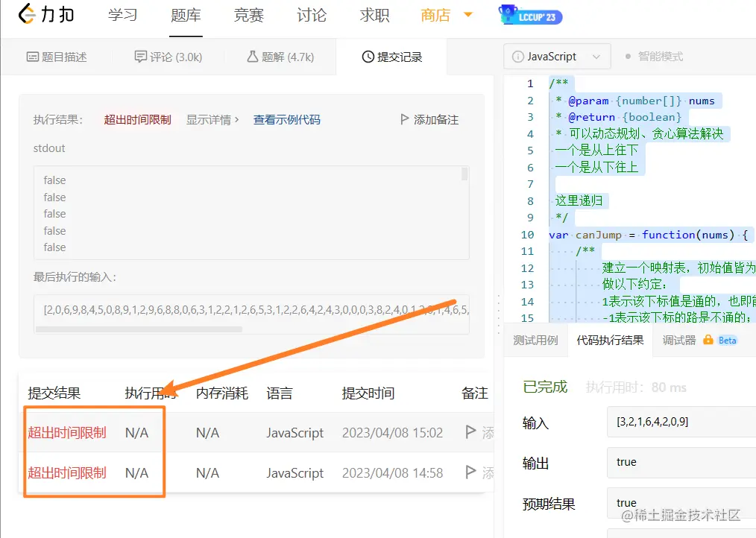Open the 14:58 超出时间限制 submission

pos(67,473)
